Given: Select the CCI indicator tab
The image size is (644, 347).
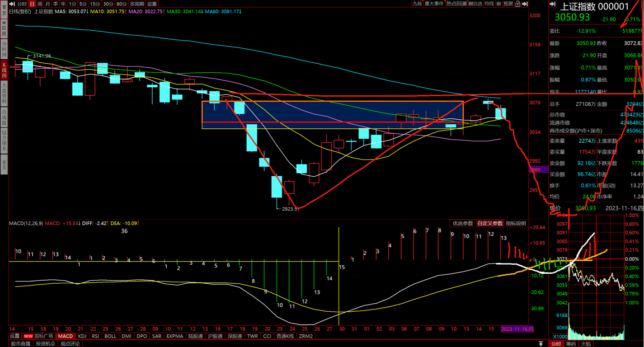Looking at the screenshot, I should [267, 336].
